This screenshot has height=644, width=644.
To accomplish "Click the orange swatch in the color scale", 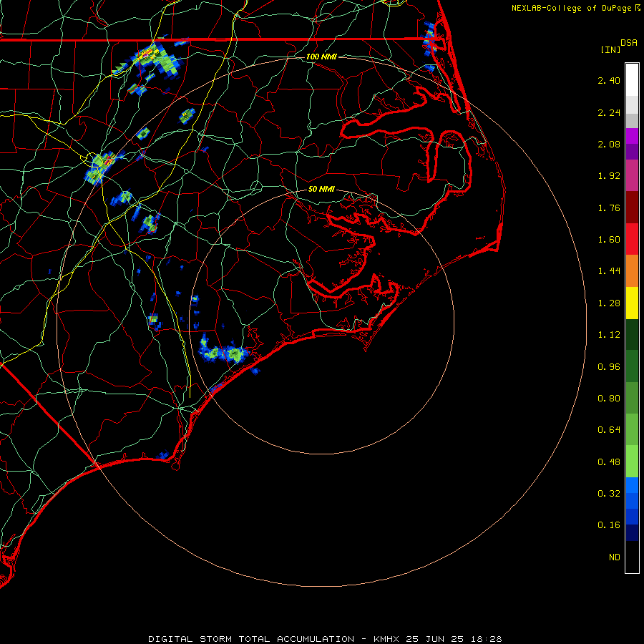I will click(x=632, y=271).
